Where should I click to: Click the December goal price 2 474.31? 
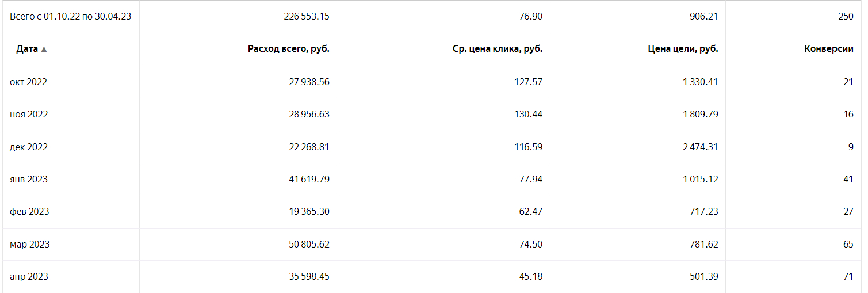pyautogui.click(x=700, y=147)
